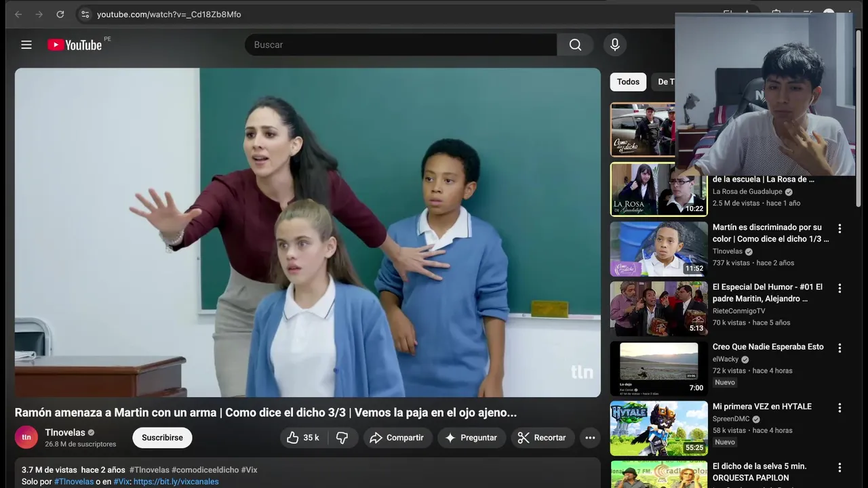Image resolution: width=868 pixels, height=488 pixels.
Task: Open more actions ellipsis under video
Action: click(590, 438)
